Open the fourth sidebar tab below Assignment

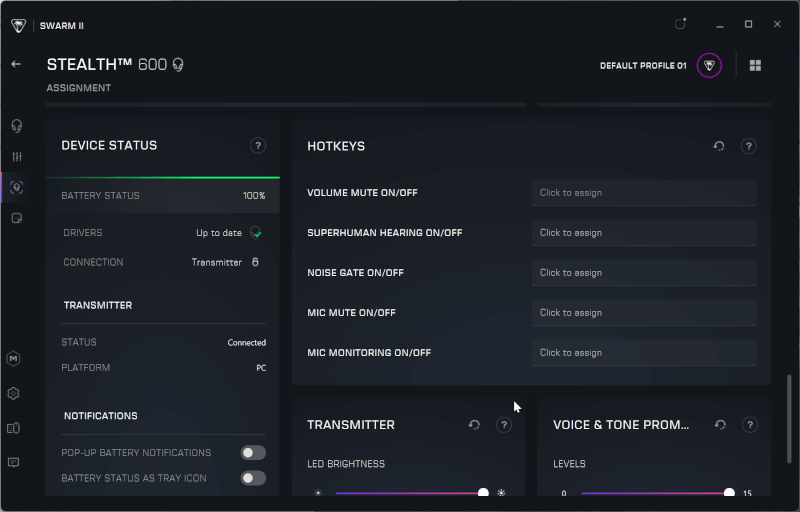(x=17, y=218)
